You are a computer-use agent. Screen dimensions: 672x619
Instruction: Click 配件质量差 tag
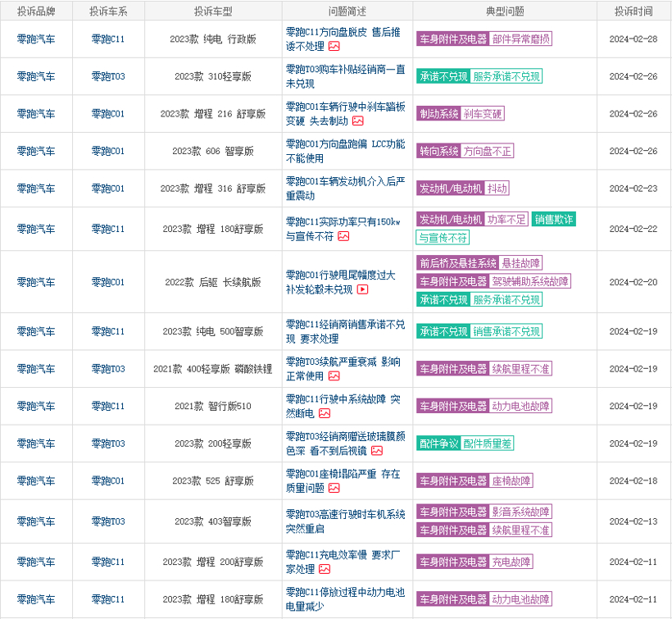click(488, 444)
